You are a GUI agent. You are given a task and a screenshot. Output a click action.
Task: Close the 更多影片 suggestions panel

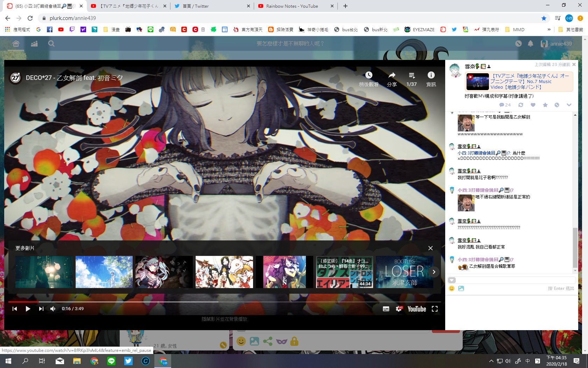tap(430, 248)
